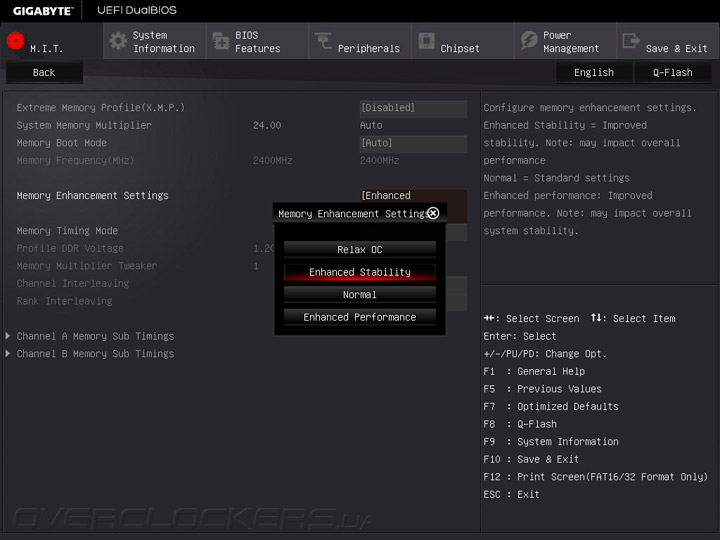Open Memory Enhancement Settings value field
Viewport: 720px width, 540px height.
point(413,196)
